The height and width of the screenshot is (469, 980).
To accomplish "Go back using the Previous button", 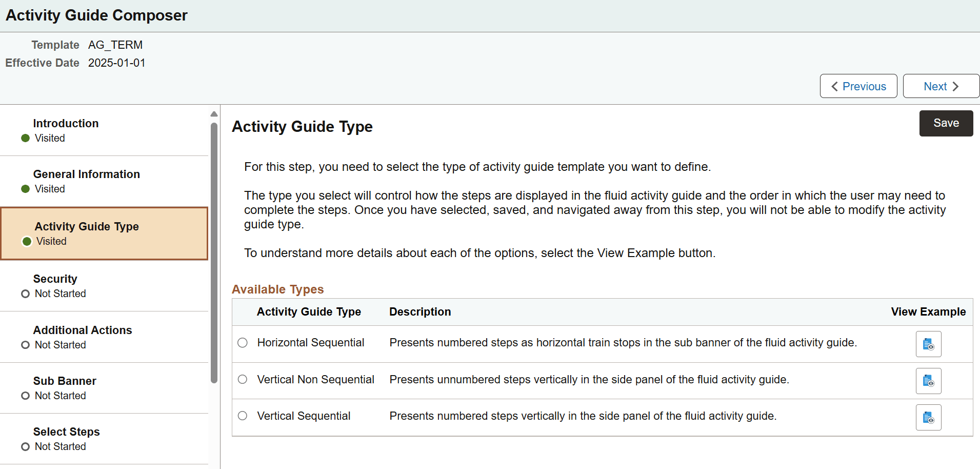I will click(858, 86).
